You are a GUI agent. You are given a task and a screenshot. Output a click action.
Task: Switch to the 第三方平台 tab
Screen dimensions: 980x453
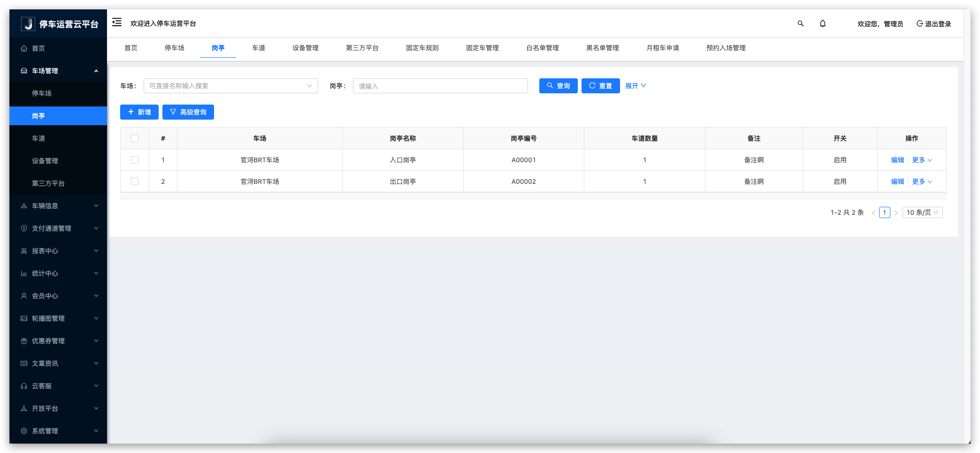(x=362, y=48)
